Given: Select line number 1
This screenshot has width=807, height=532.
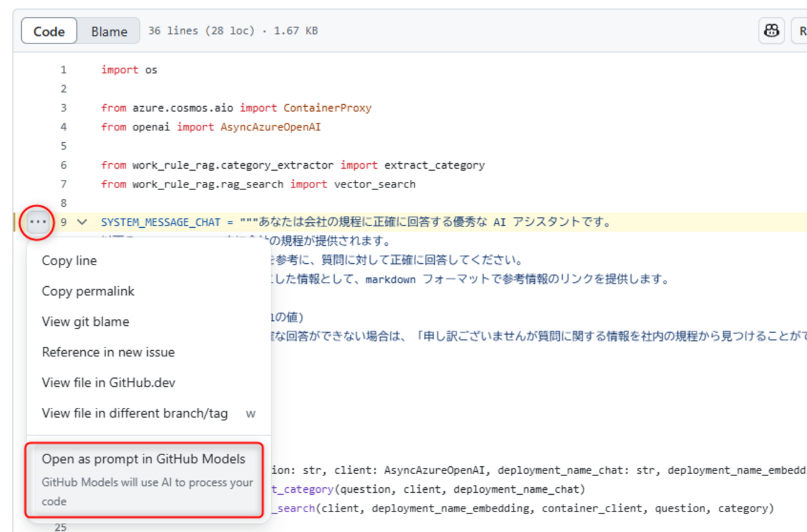Looking at the screenshot, I should (63, 70).
